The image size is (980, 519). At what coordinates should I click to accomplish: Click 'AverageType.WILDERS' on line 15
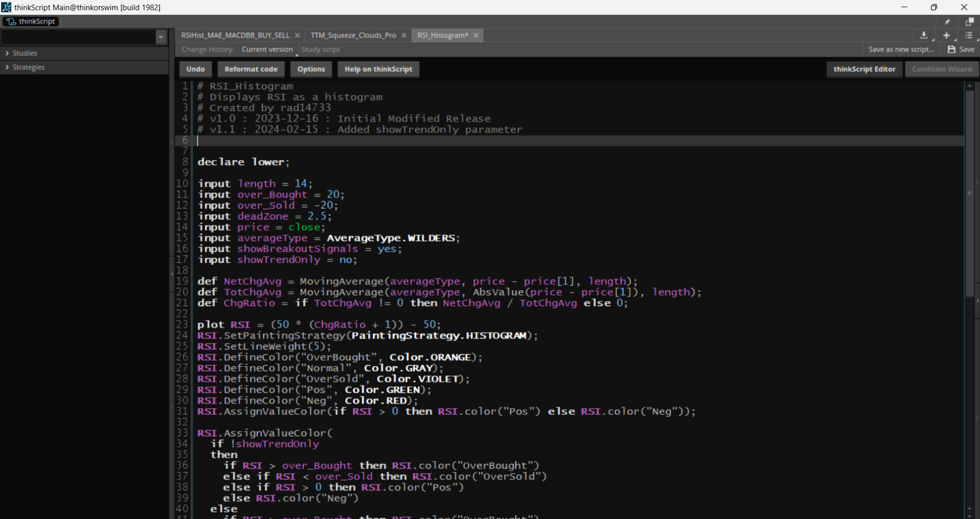click(391, 238)
